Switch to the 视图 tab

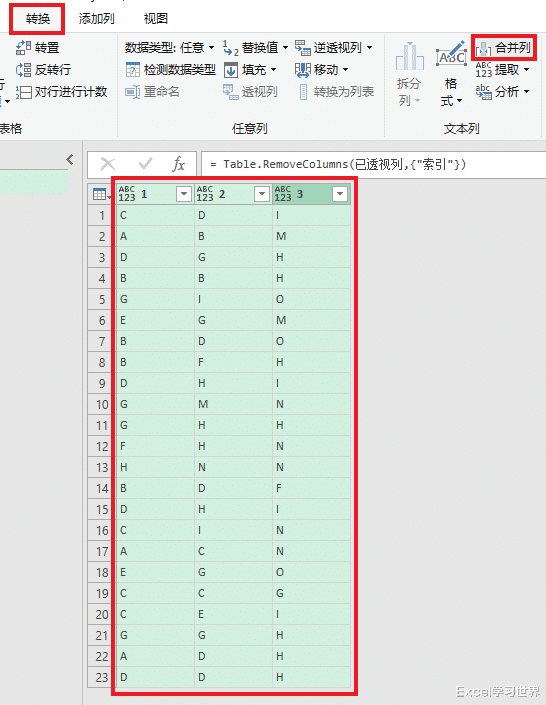point(156,18)
